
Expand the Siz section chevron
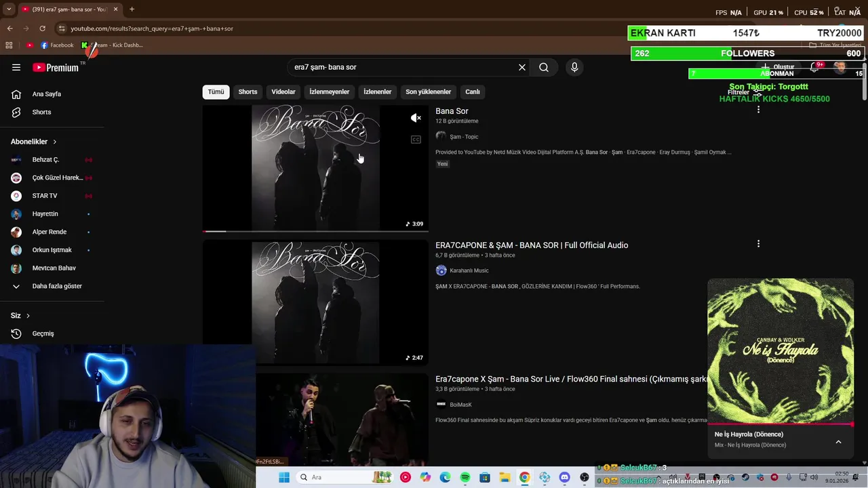point(28,316)
